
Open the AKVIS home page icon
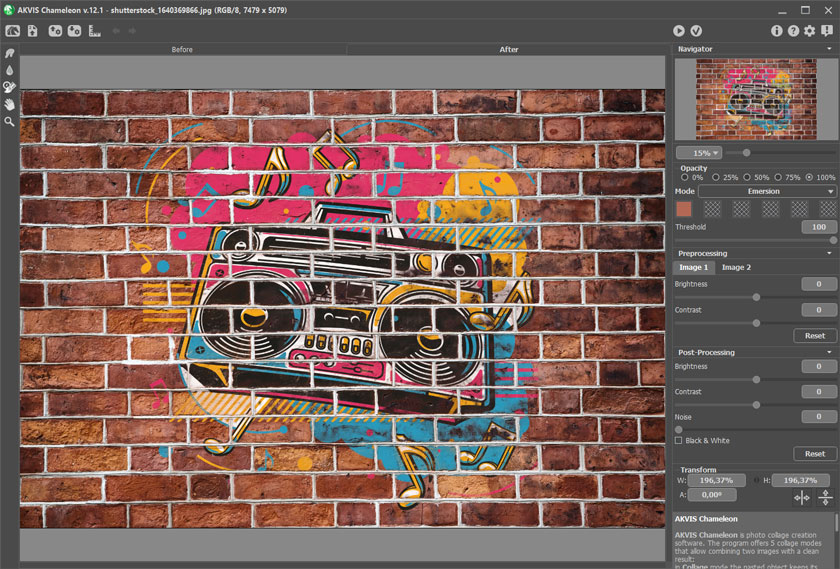(12, 31)
